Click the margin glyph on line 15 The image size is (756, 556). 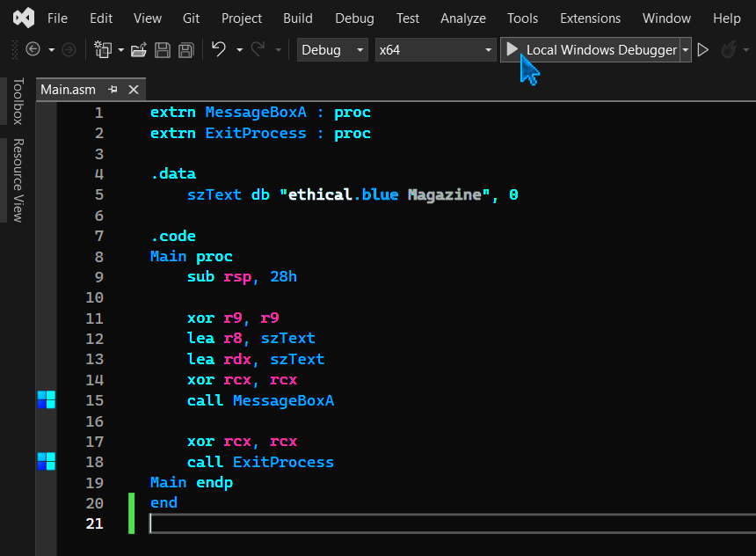pos(47,399)
